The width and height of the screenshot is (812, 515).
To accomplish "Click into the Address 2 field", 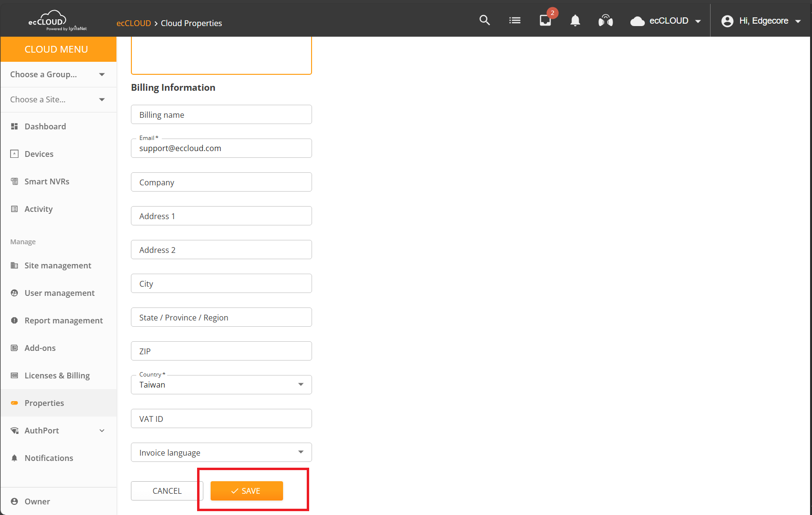I will click(x=221, y=250).
